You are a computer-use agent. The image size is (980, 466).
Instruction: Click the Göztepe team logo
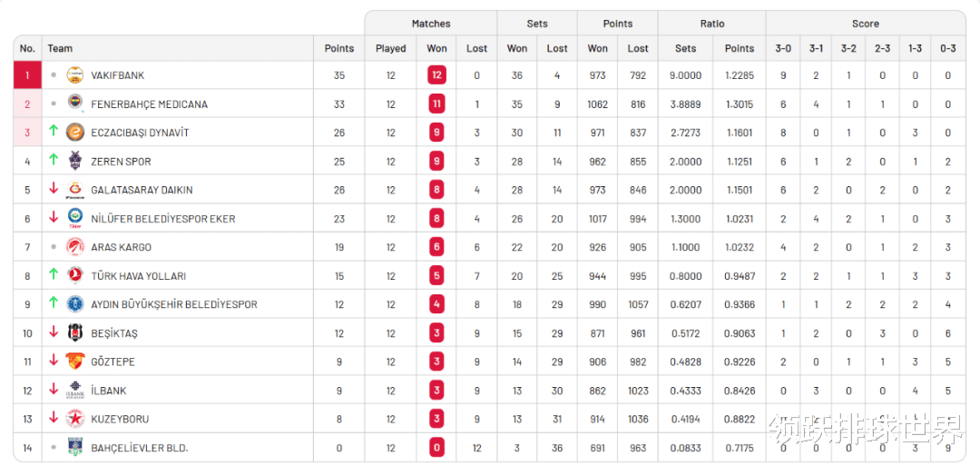[x=75, y=362]
